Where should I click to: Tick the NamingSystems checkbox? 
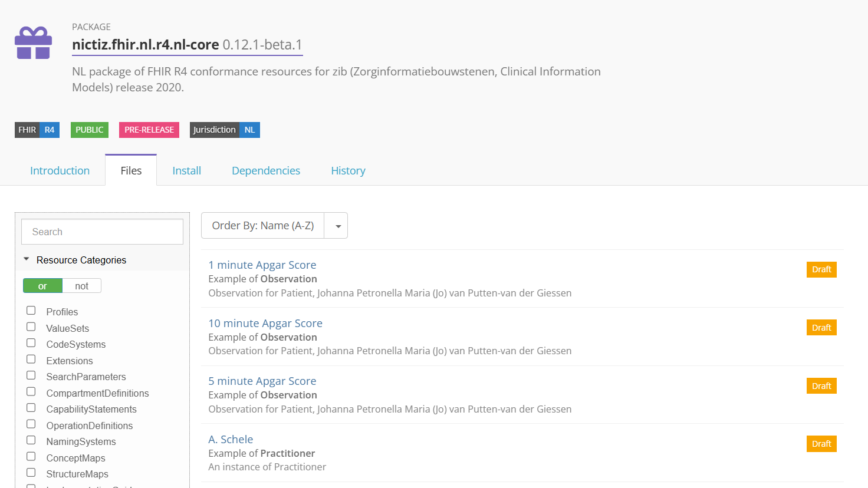31,440
